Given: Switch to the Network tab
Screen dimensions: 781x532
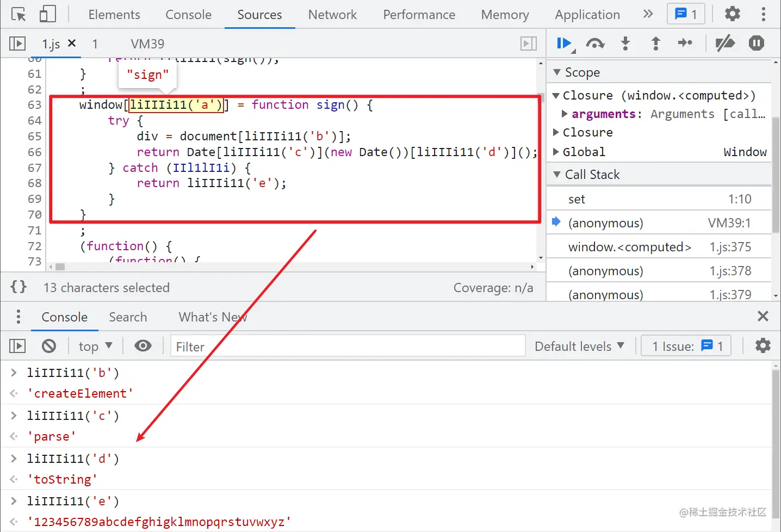Looking at the screenshot, I should 332,15.
